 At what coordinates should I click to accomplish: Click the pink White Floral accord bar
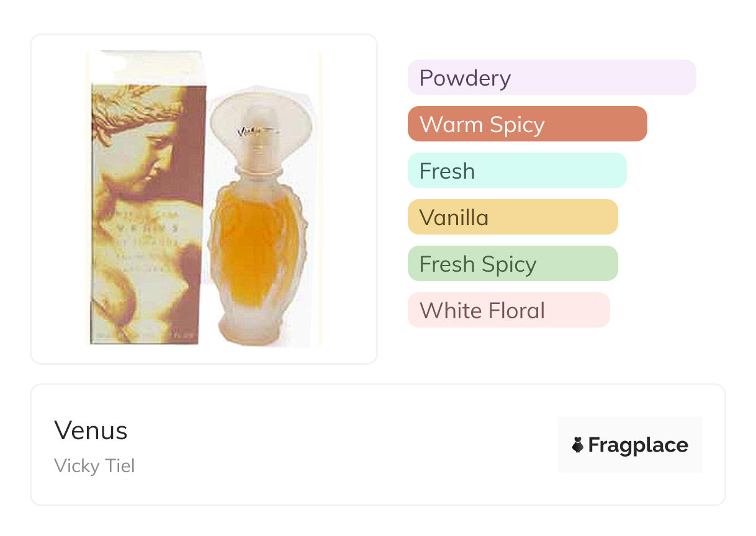508,310
